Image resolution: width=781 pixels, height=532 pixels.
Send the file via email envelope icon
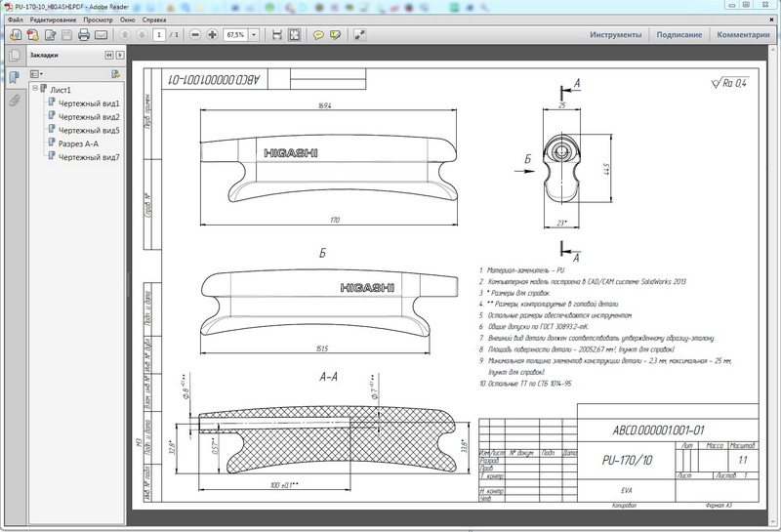[102, 35]
